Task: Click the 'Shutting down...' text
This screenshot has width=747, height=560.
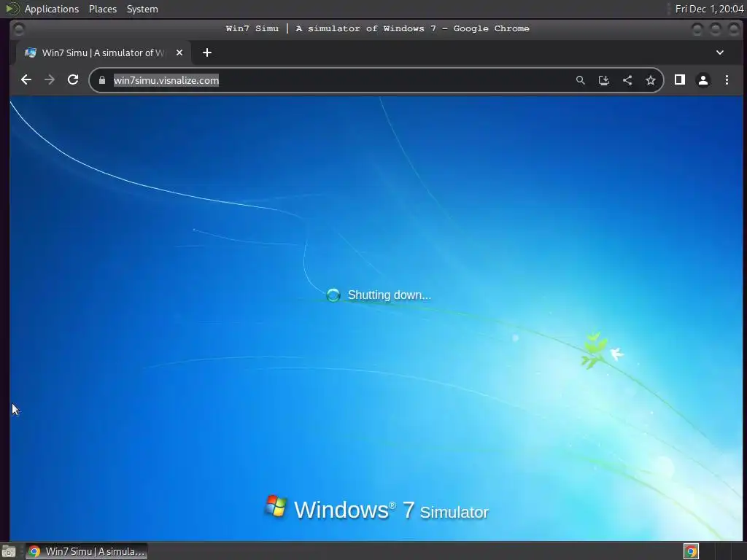Action: tap(390, 295)
